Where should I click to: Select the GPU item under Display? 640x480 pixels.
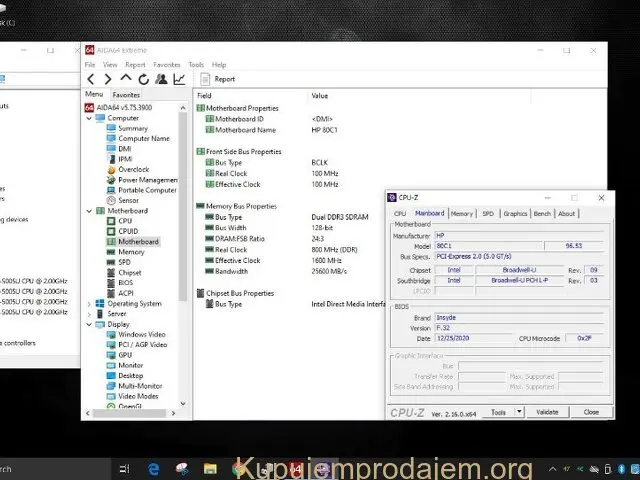(125, 355)
